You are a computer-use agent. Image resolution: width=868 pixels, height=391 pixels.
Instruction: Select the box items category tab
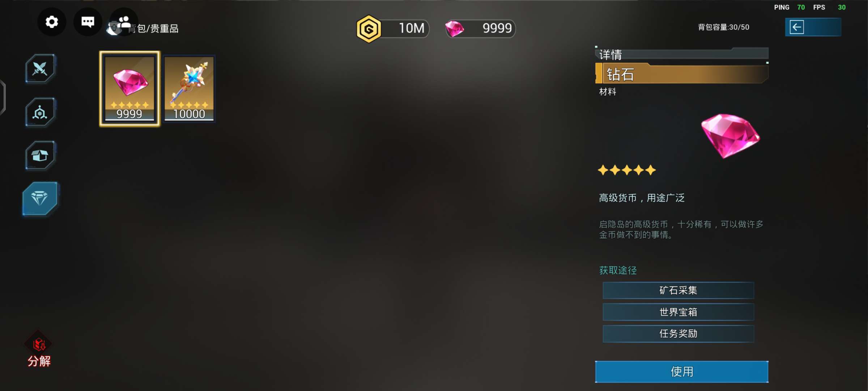[x=40, y=155]
